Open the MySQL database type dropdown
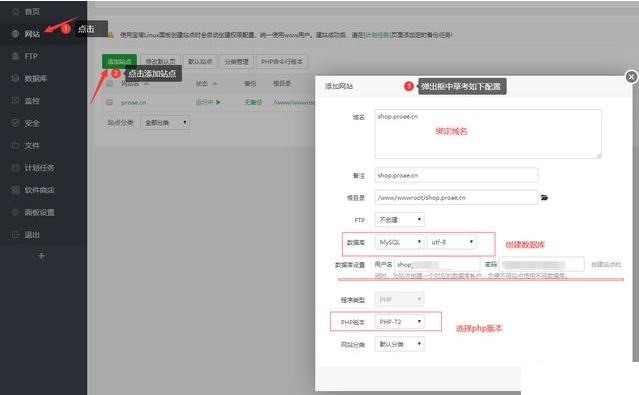 coord(399,242)
